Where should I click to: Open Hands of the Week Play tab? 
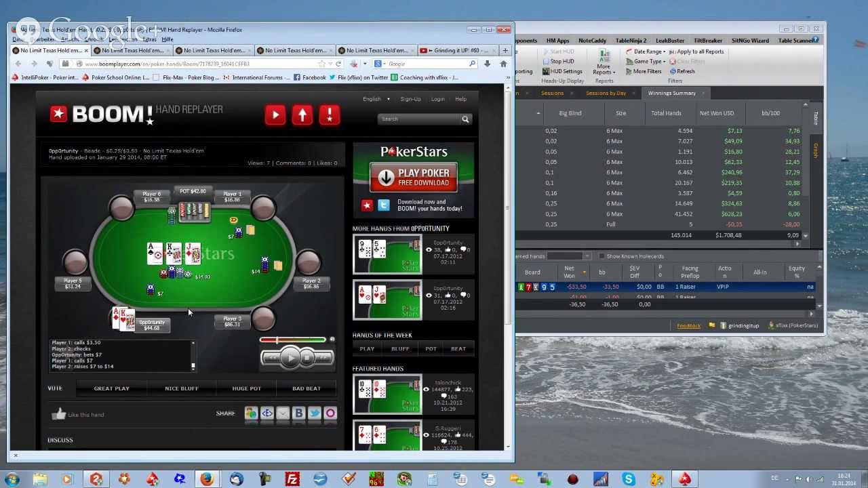367,348
